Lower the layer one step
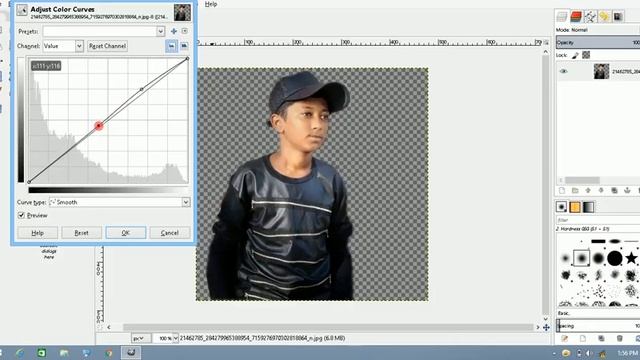The width and height of the screenshot is (640, 360). click(601, 191)
